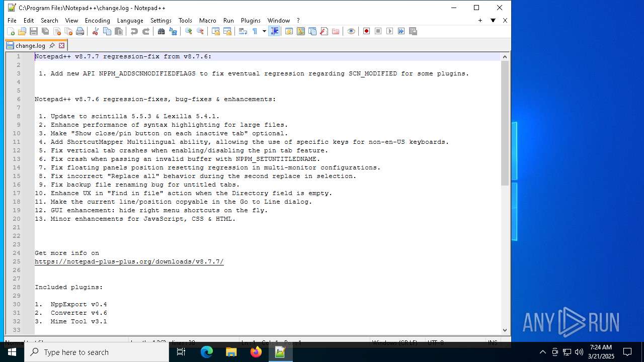Click the Close All toolbar icon
Image resolution: width=644 pixels, height=362 pixels.
(68, 31)
